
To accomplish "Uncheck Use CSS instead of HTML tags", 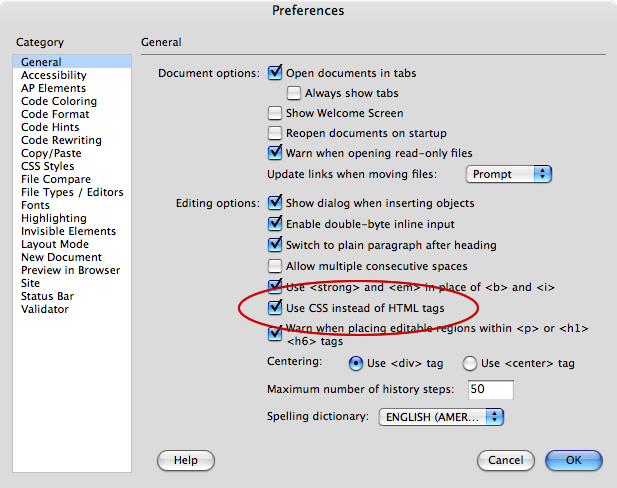I will (x=276, y=308).
